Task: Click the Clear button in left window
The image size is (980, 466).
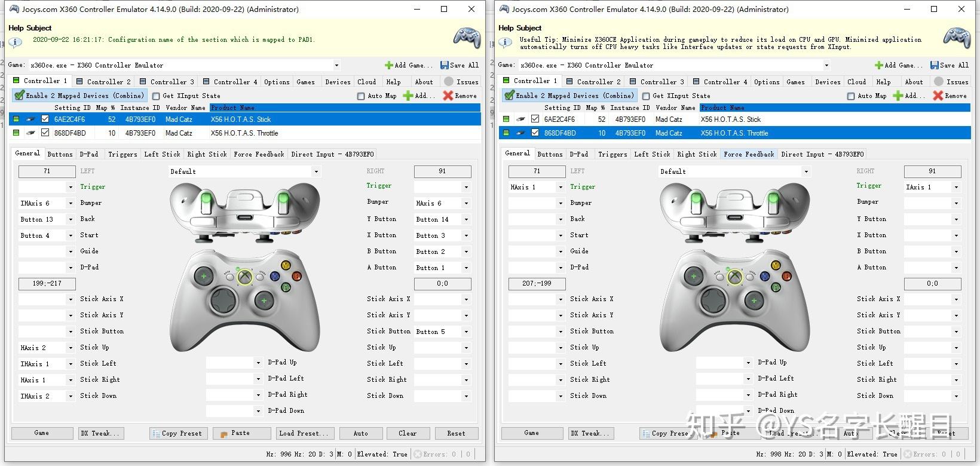Action: point(408,434)
